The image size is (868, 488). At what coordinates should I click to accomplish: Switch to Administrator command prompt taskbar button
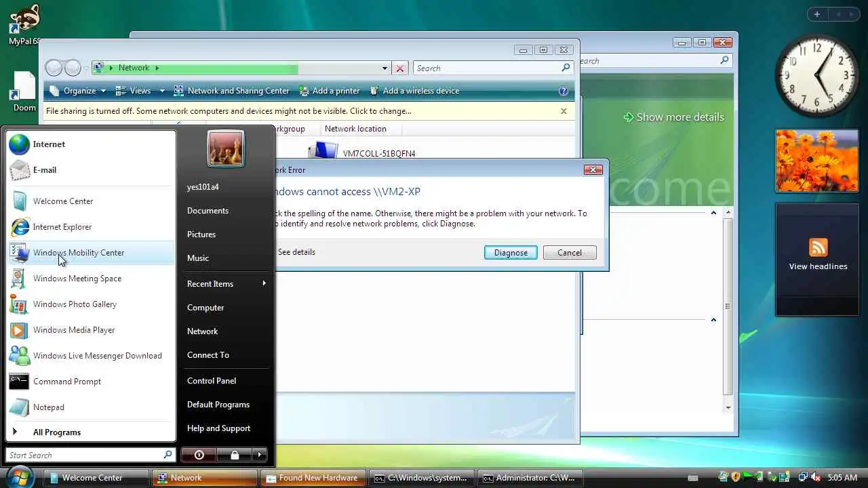[530, 478]
